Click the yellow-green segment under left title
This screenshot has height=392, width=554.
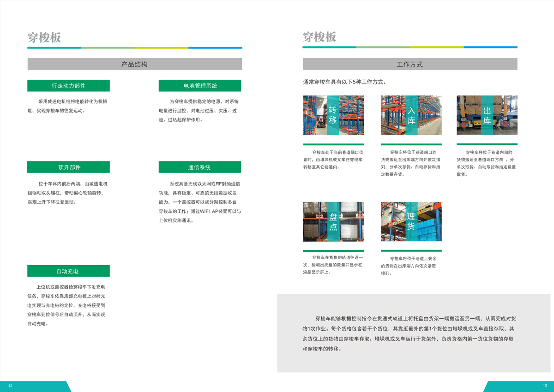(162, 48)
